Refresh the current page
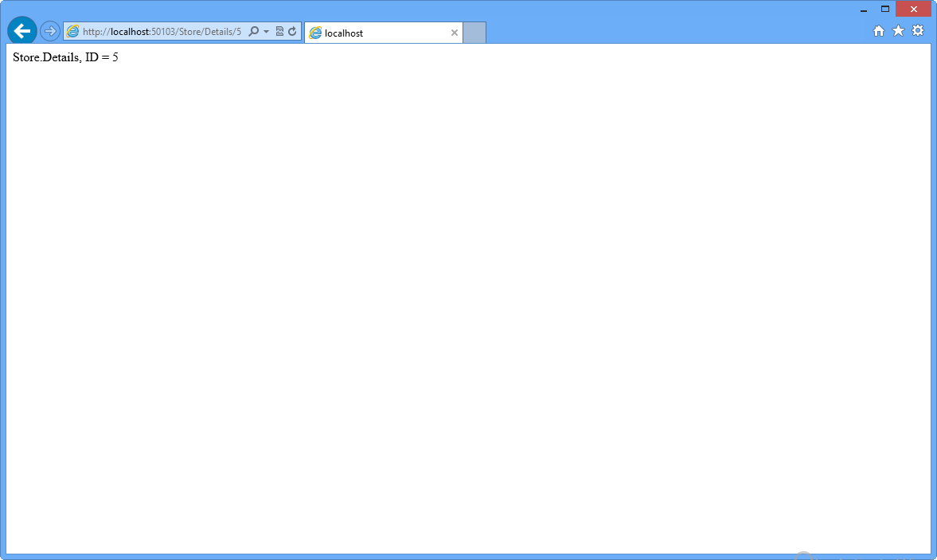The image size is (937, 560). [291, 31]
